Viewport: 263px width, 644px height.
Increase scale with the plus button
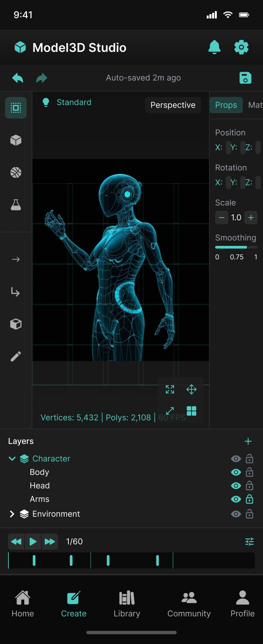point(251,218)
